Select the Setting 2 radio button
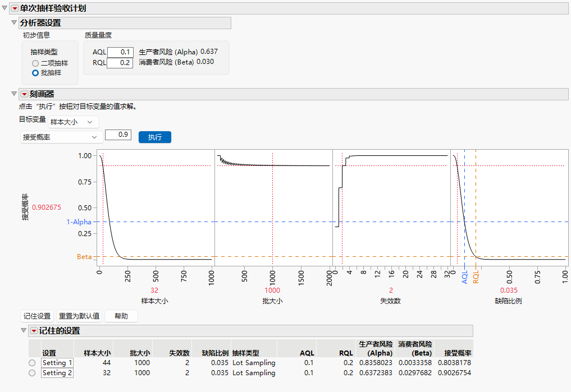Screen dimensions: 571x392 click(32, 373)
